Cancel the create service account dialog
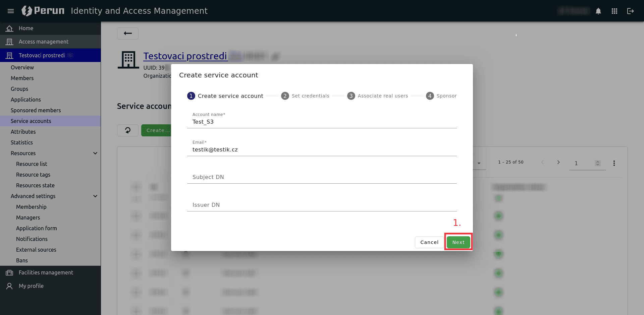The image size is (644, 315). pos(429,242)
